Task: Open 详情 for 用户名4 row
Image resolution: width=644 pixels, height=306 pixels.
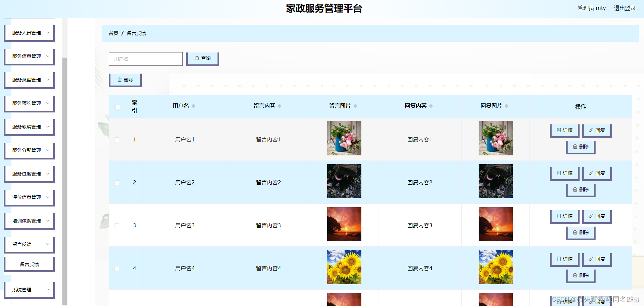Action: (565, 259)
